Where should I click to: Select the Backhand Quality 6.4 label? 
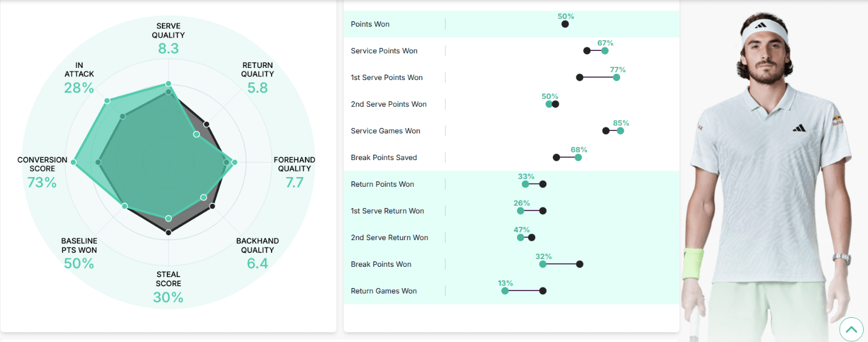[x=258, y=253]
